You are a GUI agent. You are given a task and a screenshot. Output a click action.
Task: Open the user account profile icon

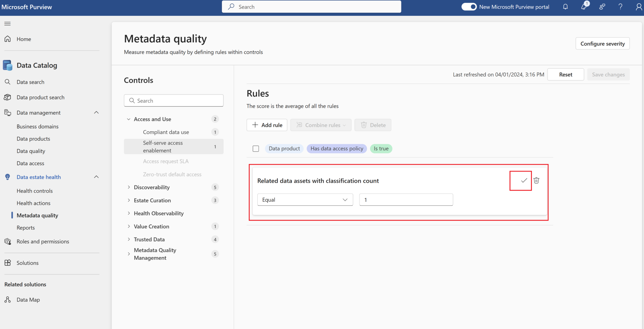pos(638,7)
